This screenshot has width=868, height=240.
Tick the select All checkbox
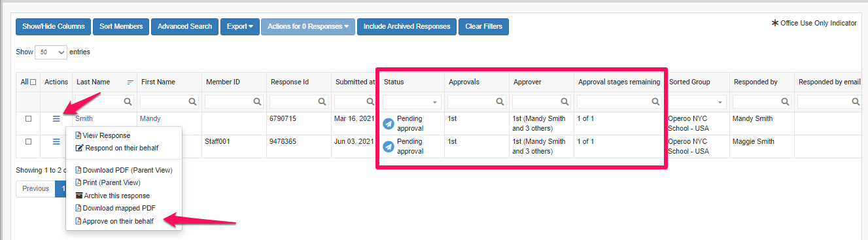click(x=33, y=82)
